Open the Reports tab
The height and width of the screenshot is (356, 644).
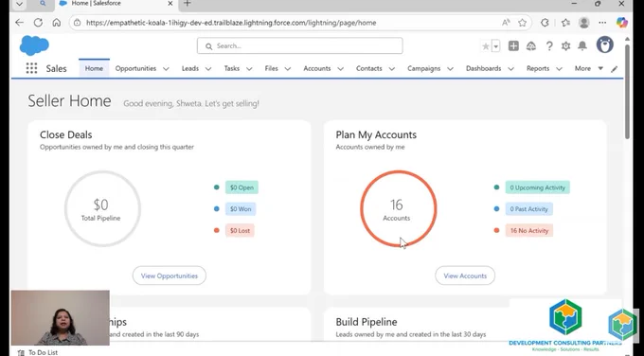[x=538, y=68]
